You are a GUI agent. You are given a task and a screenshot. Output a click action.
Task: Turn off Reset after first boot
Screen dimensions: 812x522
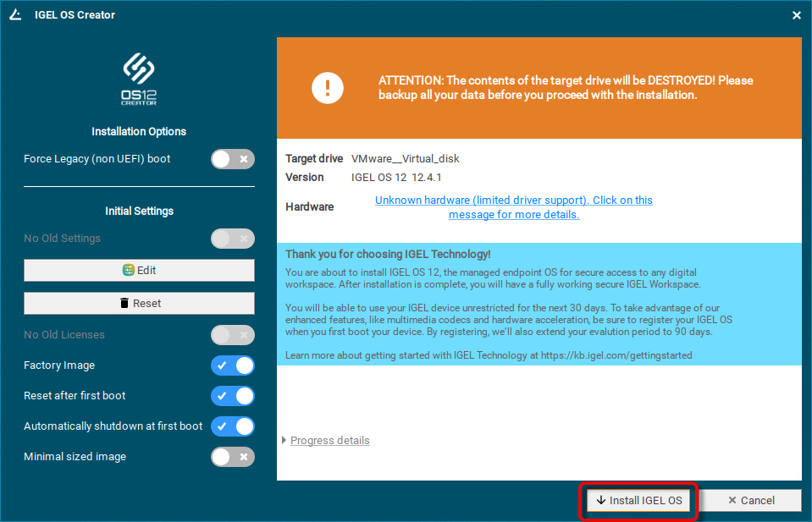click(232, 396)
